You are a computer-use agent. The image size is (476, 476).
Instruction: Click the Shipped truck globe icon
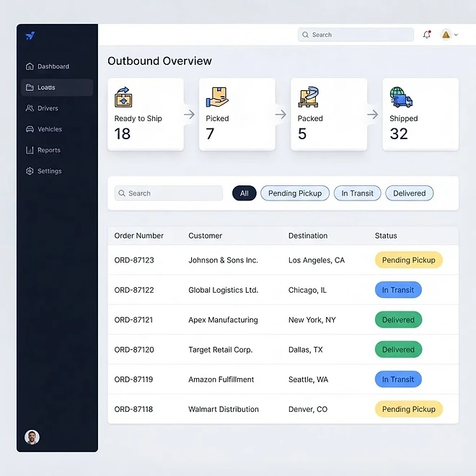point(401,97)
